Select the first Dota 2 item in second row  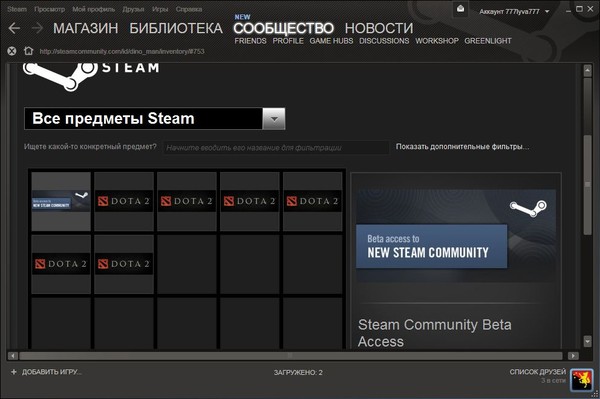point(61,264)
